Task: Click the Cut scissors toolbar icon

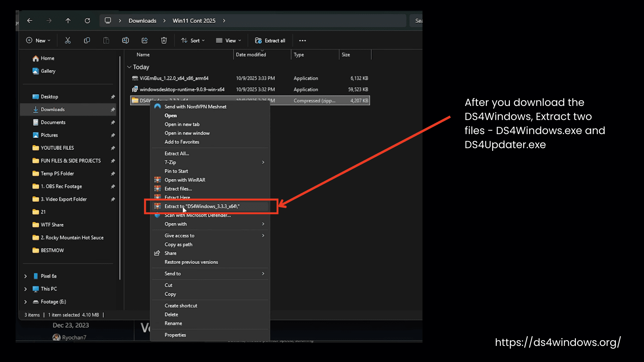Action: (68, 41)
